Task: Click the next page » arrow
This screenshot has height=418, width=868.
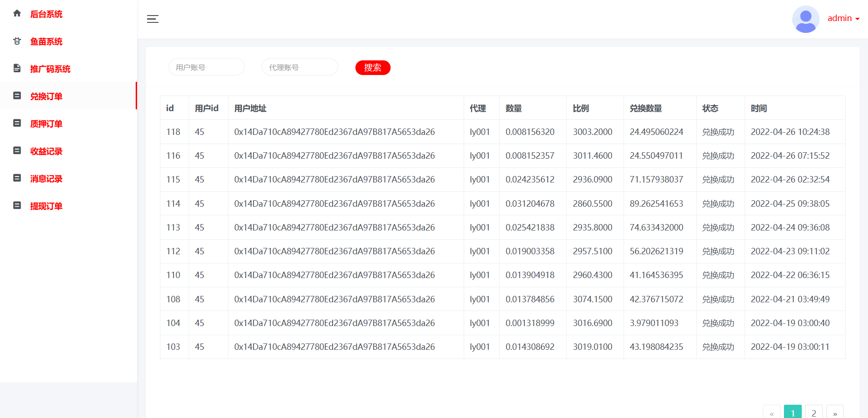Action: [835, 413]
